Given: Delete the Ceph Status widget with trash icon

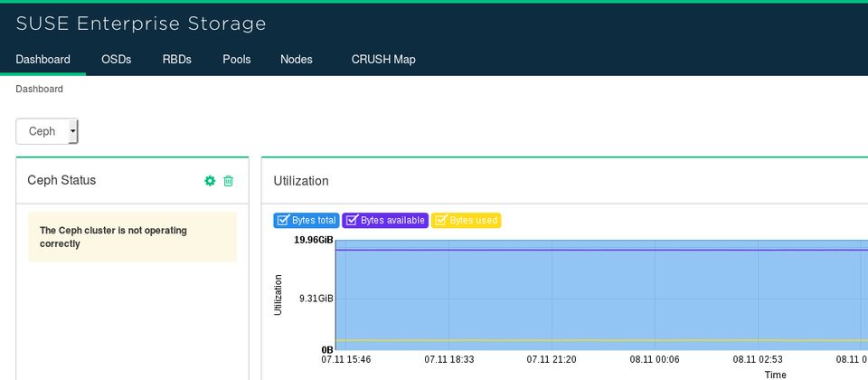Looking at the screenshot, I should (x=228, y=181).
